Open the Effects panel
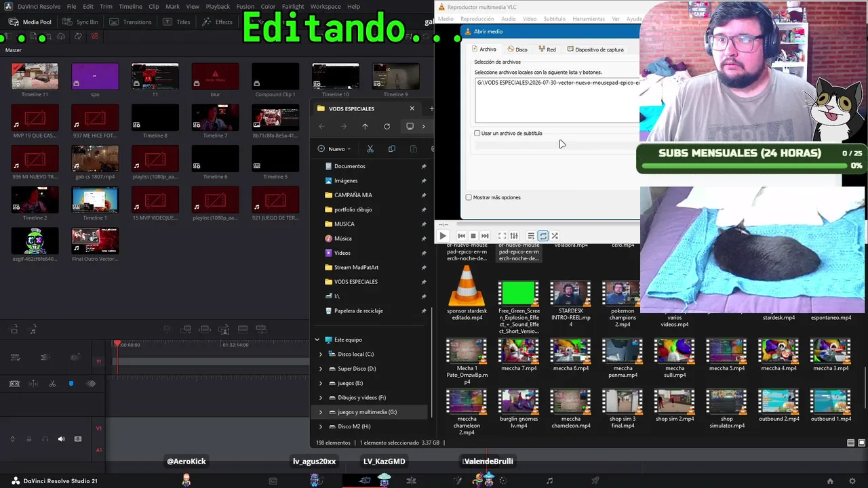The width and height of the screenshot is (868, 488). (x=218, y=22)
